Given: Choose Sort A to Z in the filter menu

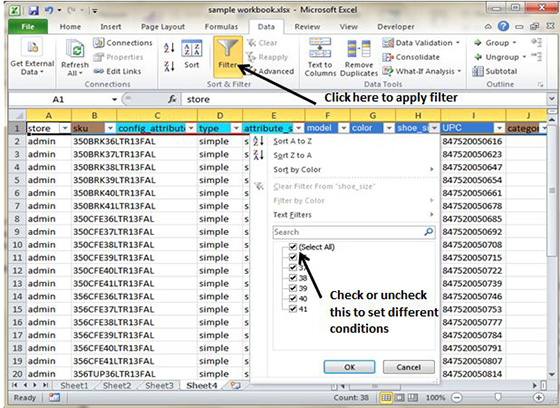Looking at the screenshot, I should 292,141.
